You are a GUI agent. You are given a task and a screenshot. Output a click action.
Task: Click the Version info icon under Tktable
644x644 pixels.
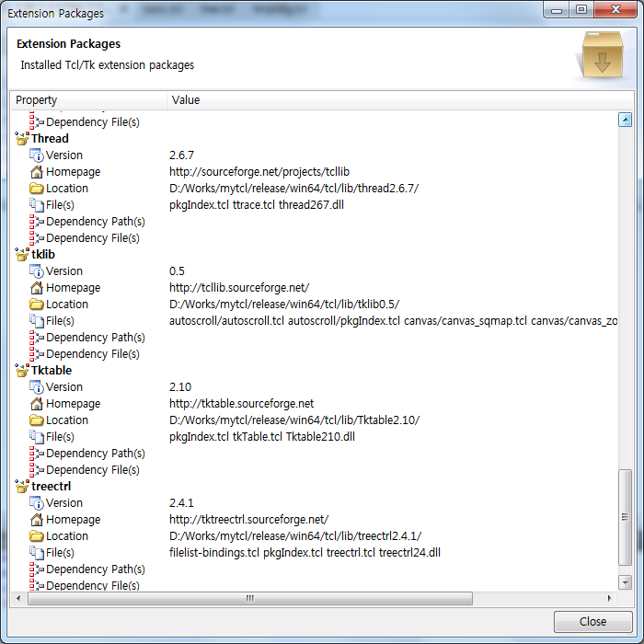(x=37, y=387)
